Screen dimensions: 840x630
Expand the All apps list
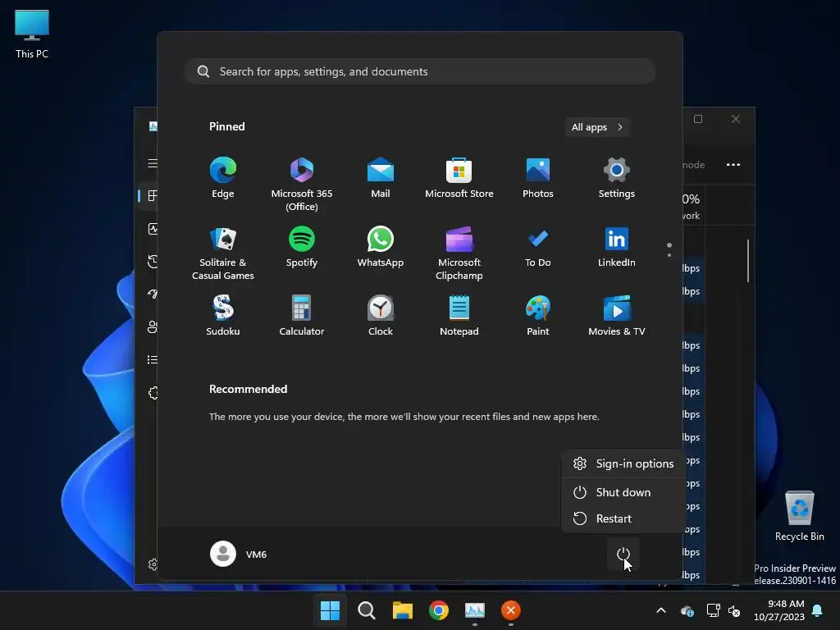[597, 127]
